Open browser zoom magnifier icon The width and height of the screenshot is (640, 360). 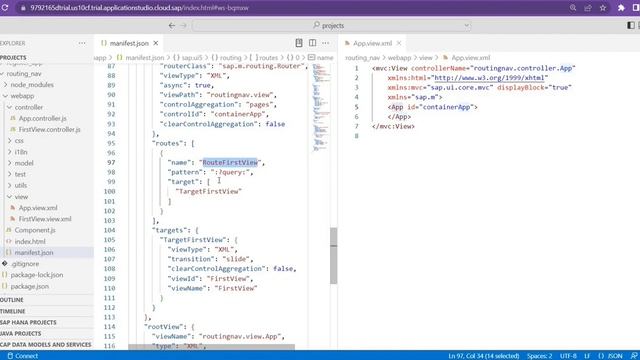(573, 8)
